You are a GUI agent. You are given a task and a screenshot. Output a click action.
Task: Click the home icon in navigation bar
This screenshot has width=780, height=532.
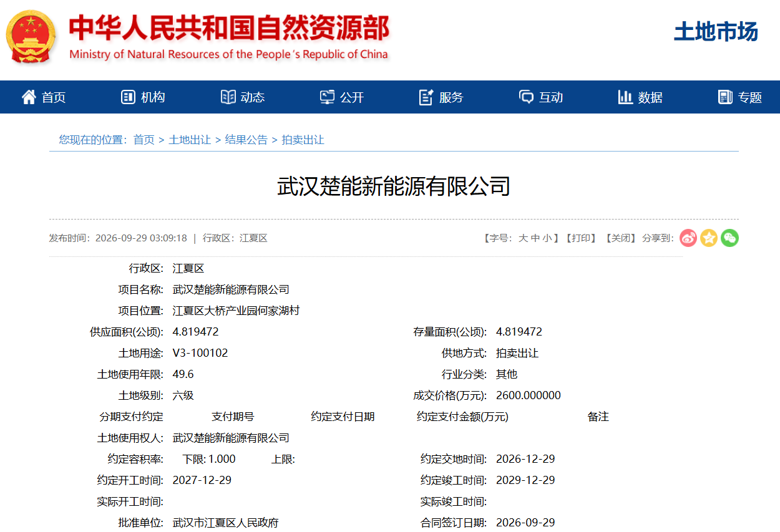(29, 97)
